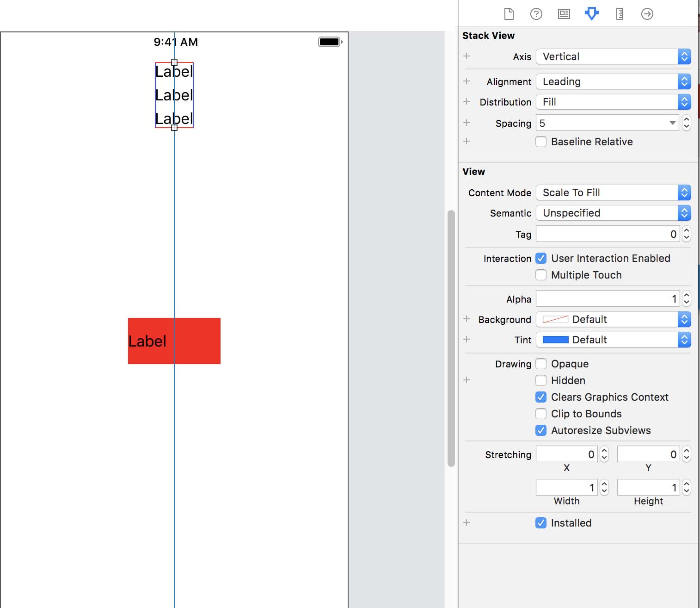Click the plus icon beside Axis
The width and height of the screenshot is (700, 608).
click(x=467, y=56)
